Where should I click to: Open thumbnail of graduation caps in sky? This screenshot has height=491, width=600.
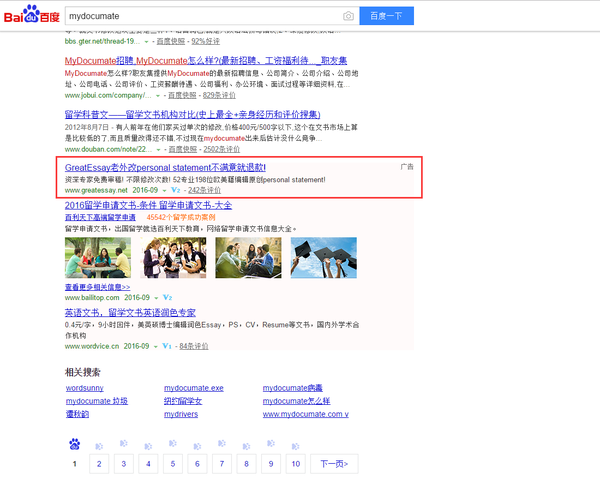click(x=324, y=258)
